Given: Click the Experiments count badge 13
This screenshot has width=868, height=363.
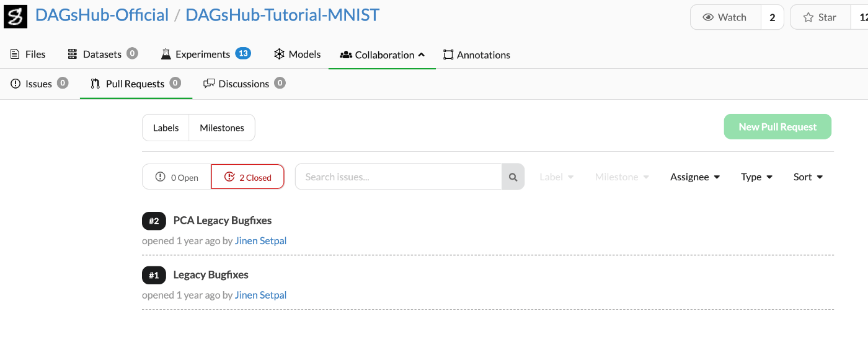Looking at the screenshot, I should point(243,53).
